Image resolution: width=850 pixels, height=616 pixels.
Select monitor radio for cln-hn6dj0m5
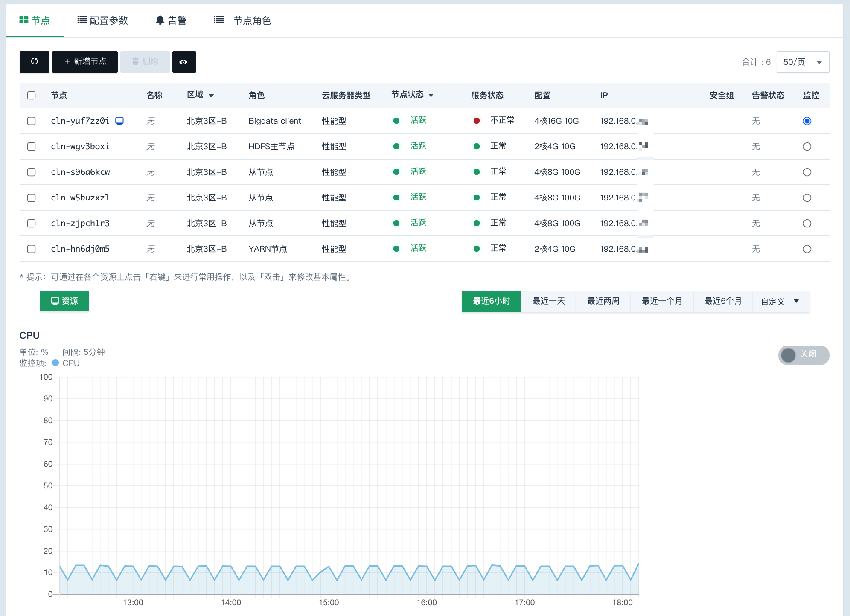(807, 249)
